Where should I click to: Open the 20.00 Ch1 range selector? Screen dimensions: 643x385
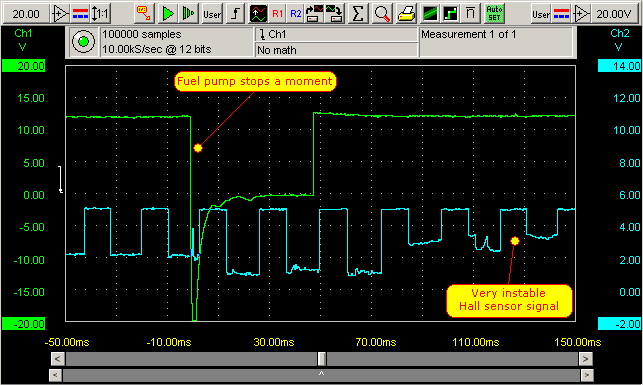click(x=26, y=14)
